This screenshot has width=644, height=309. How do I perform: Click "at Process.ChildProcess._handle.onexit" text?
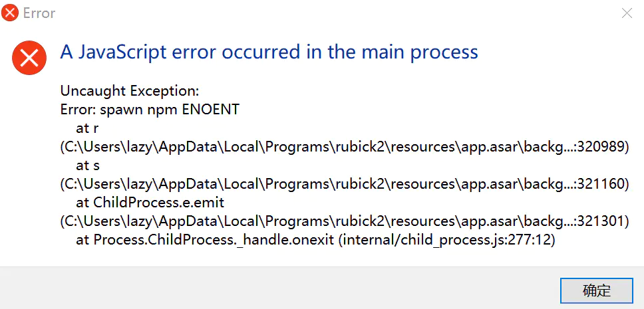(x=206, y=239)
